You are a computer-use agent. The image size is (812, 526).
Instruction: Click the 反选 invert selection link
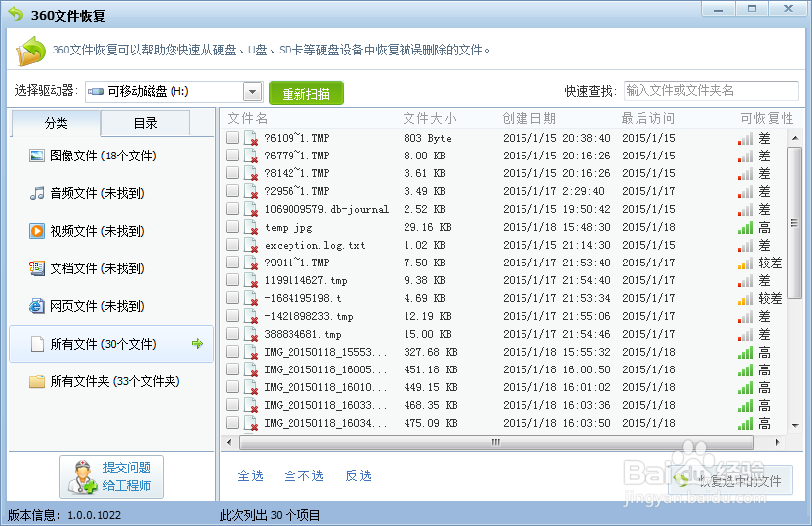coord(358,475)
